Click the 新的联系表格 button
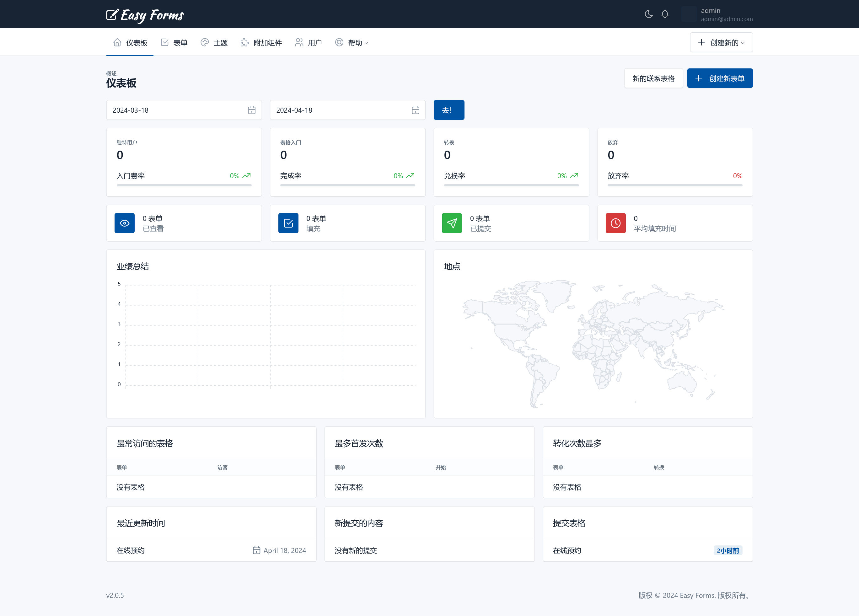The height and width of the screenshot is (616, 859). click(x=653, y=78)
